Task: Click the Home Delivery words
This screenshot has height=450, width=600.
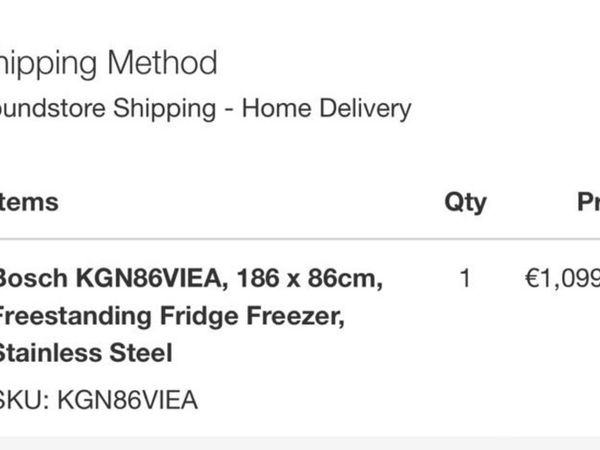Action: (326, 109)
